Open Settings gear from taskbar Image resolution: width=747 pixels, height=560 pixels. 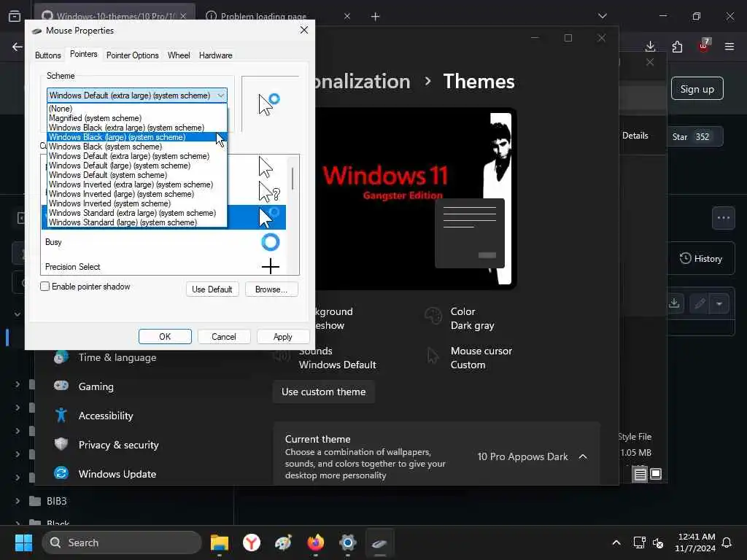click(348, 542)
